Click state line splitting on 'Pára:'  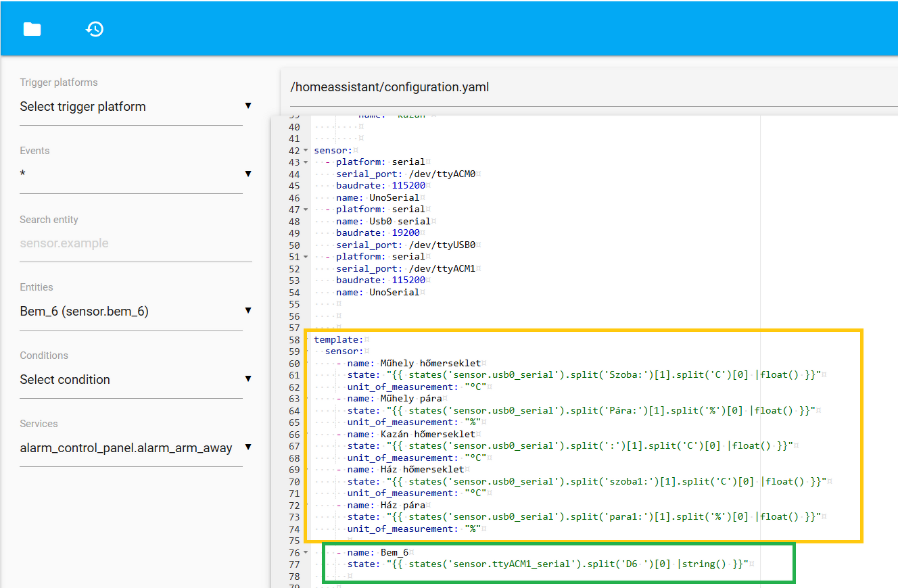[x=581, y=410]
